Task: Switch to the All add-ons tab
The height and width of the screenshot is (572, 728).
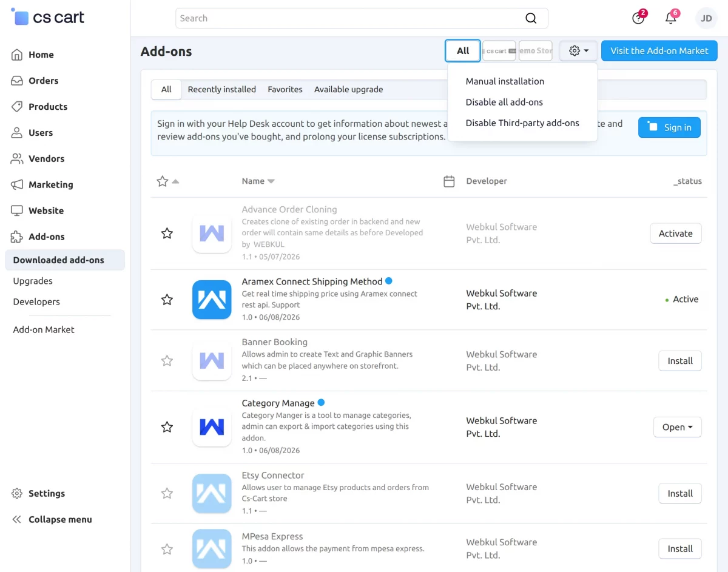Action: [x=166, y=90]
